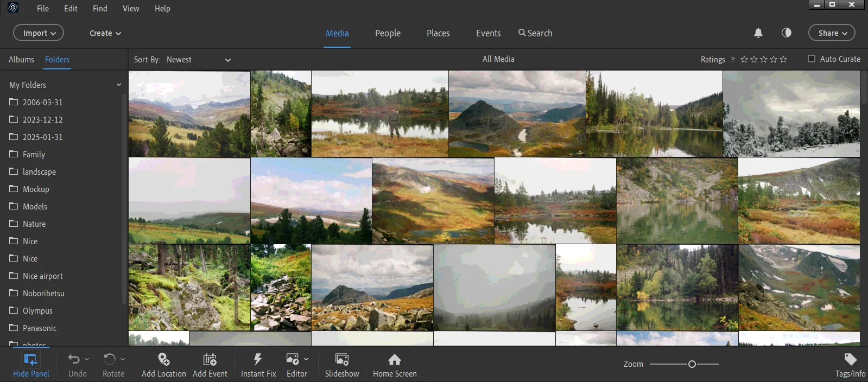The width and height of the screenshot is (868, 382).
Task: Enable the Auto Curate checkbox
Action: (812, 59)
